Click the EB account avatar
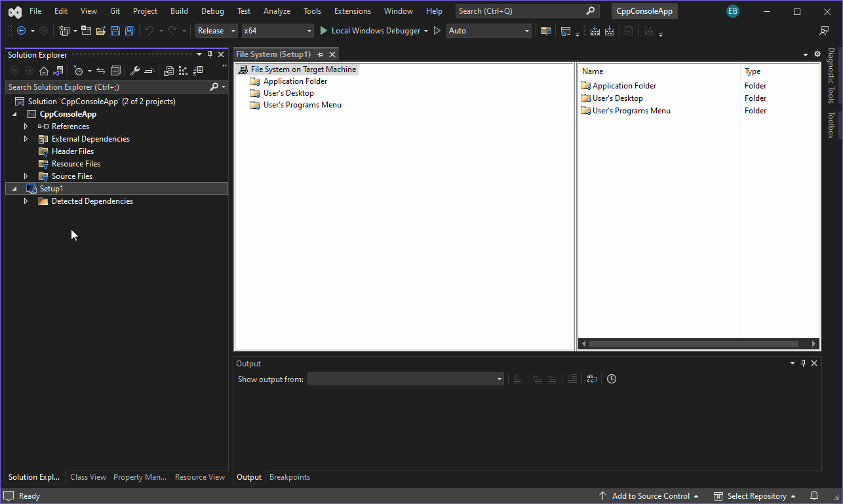This screenshot has height=504, width=843. (733, 11)
